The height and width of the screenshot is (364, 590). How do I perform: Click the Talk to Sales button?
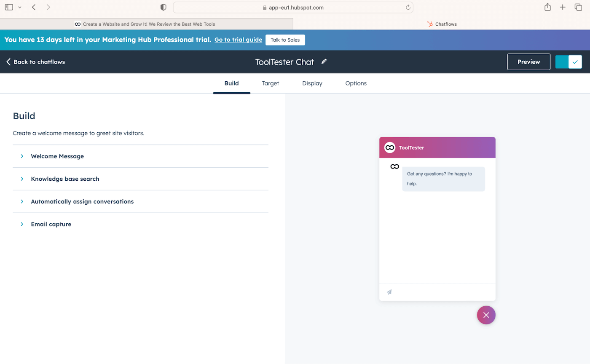(285, 40)
